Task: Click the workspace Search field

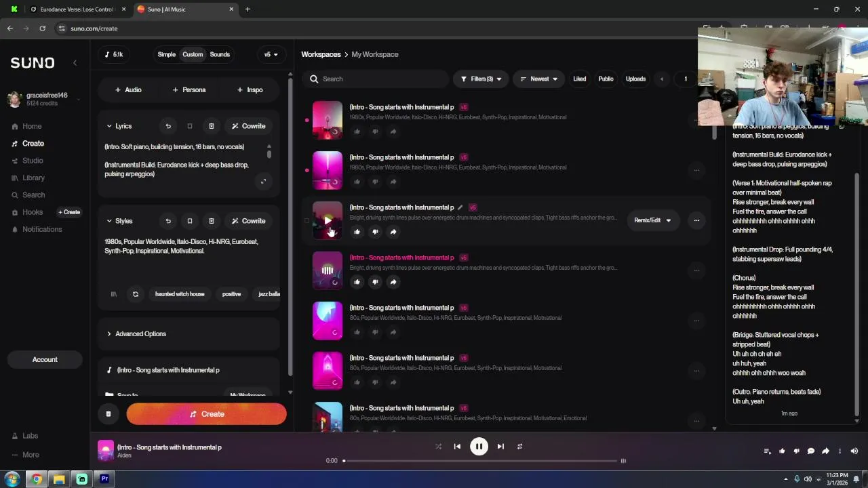Action: coord(376,79)
